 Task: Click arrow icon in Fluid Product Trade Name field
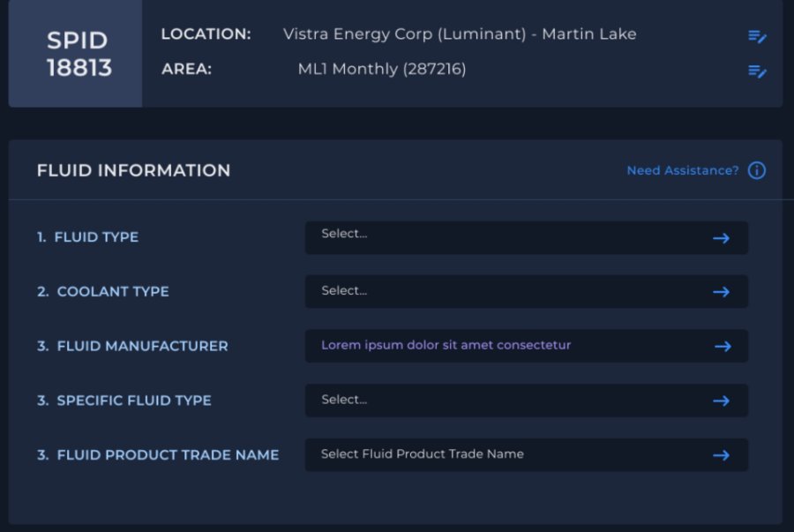[721, 455]
